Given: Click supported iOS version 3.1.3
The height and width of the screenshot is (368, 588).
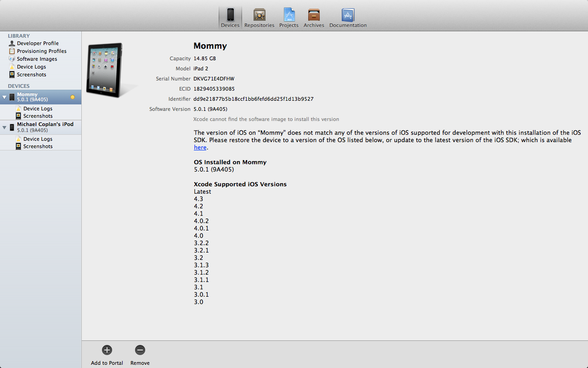Looking at the screenshot, I should click(x=201, y=265).
